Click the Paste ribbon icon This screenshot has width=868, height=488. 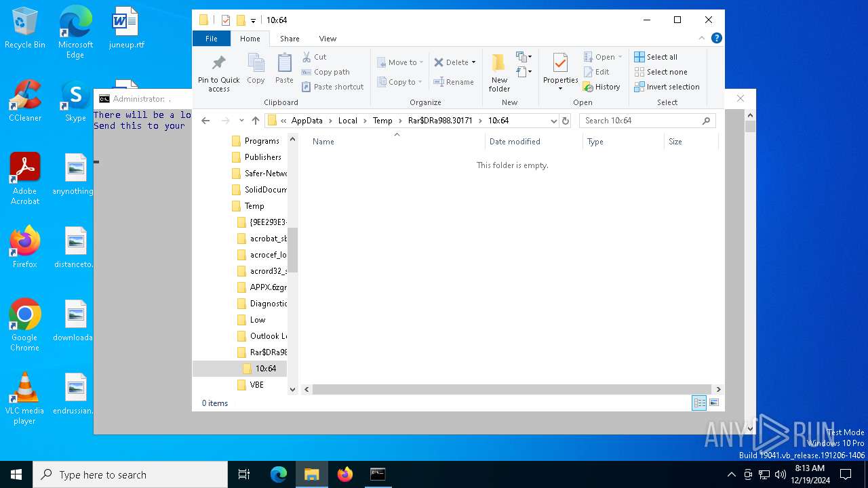point(284,69)
